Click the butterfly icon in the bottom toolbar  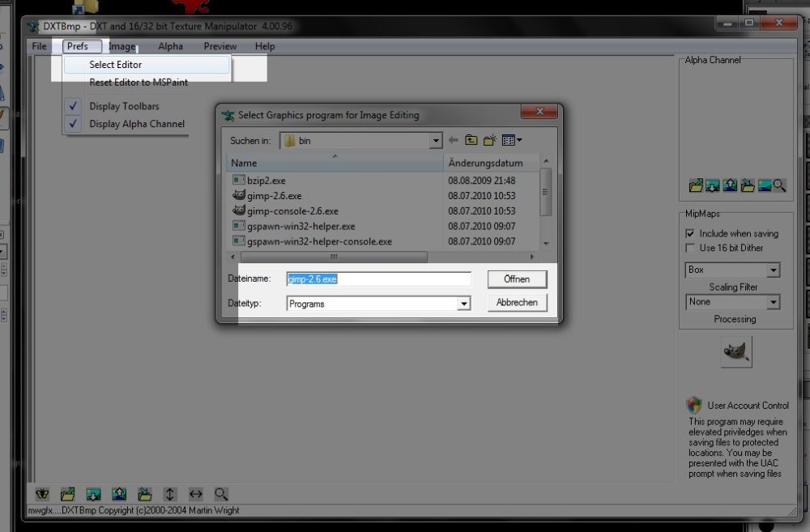coord(42,494)
